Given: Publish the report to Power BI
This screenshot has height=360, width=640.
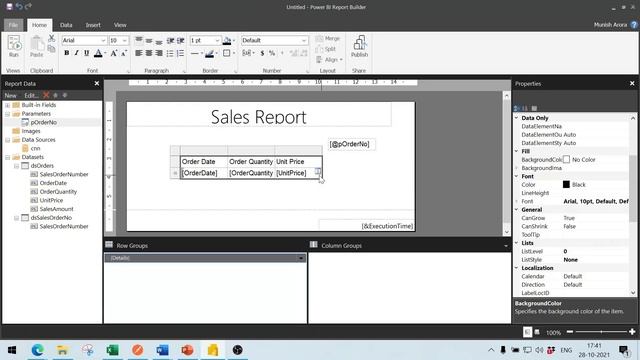Looking at the screenshot, I should (360, 46).
